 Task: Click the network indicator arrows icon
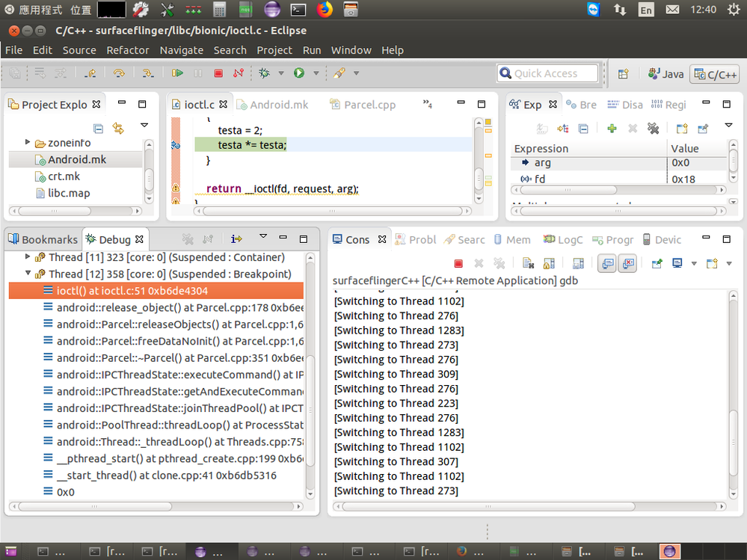(x=619, y=10)
